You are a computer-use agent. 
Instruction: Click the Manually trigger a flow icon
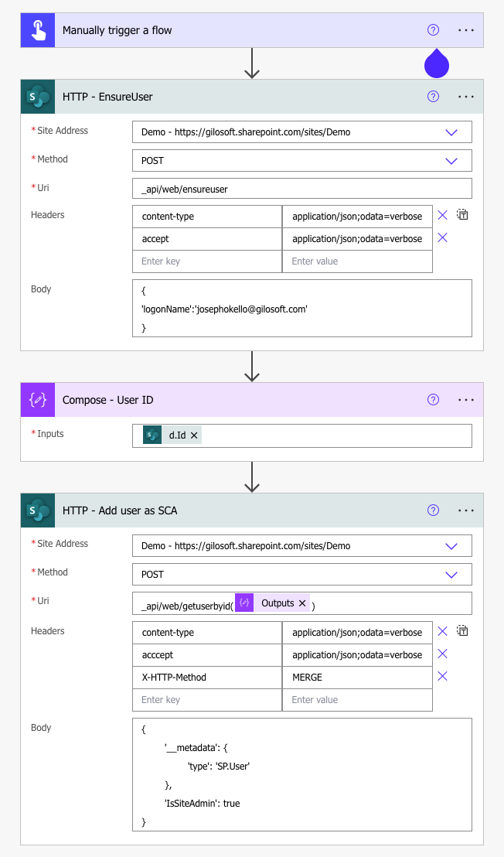pos(37,29)
